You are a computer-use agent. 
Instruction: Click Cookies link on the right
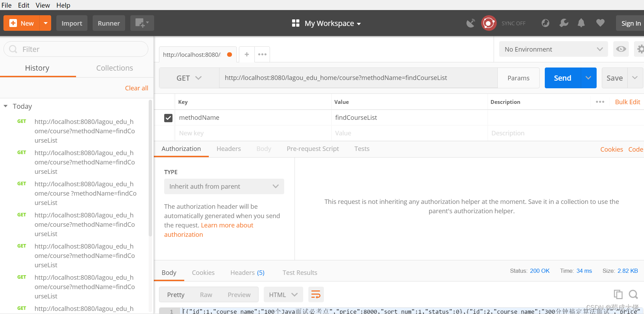click(612, 149)
